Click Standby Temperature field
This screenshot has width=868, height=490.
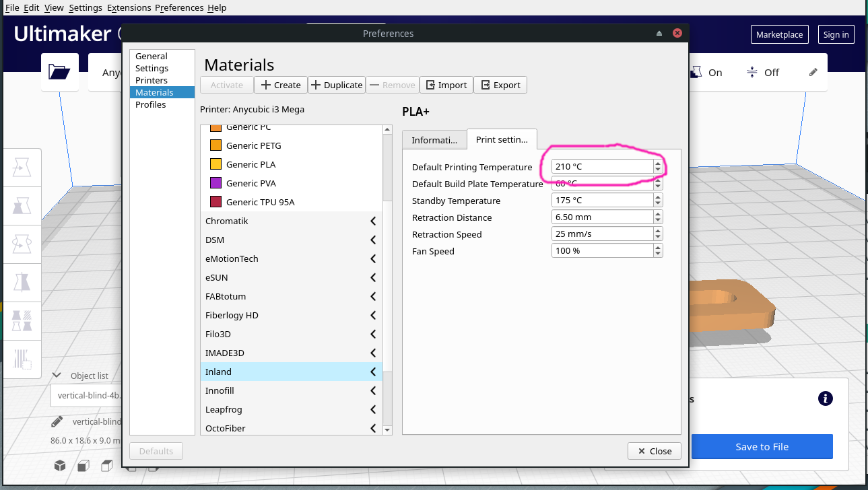click(x=602, y=200)
